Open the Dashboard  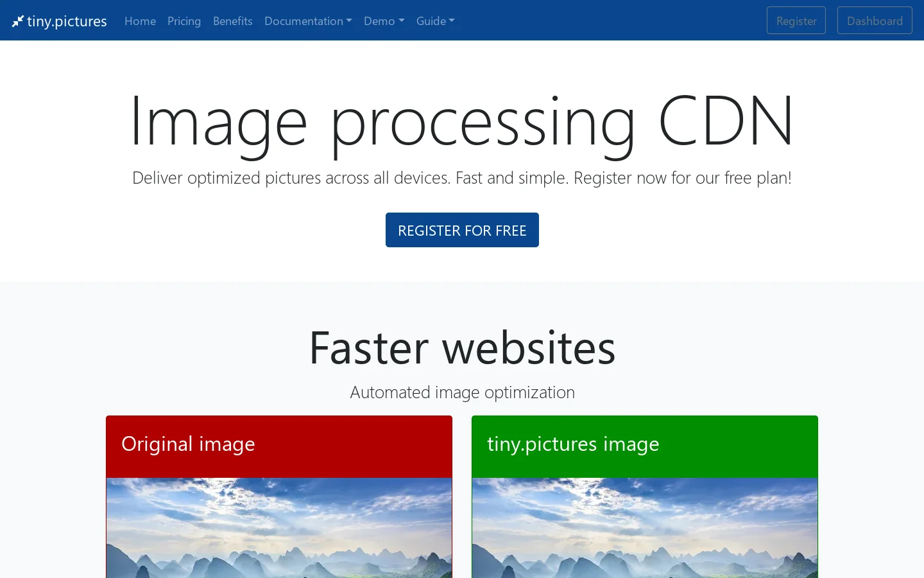coord(875,21)
